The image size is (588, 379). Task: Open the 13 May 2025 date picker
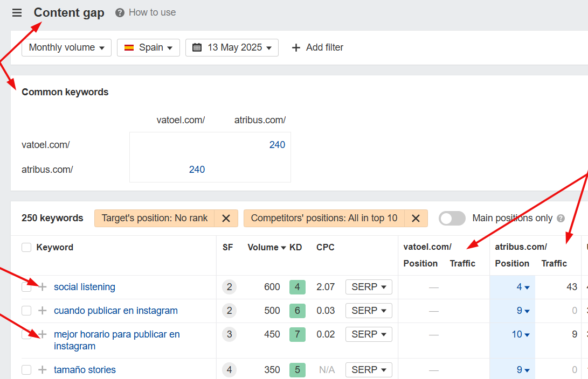pos(232,47)
